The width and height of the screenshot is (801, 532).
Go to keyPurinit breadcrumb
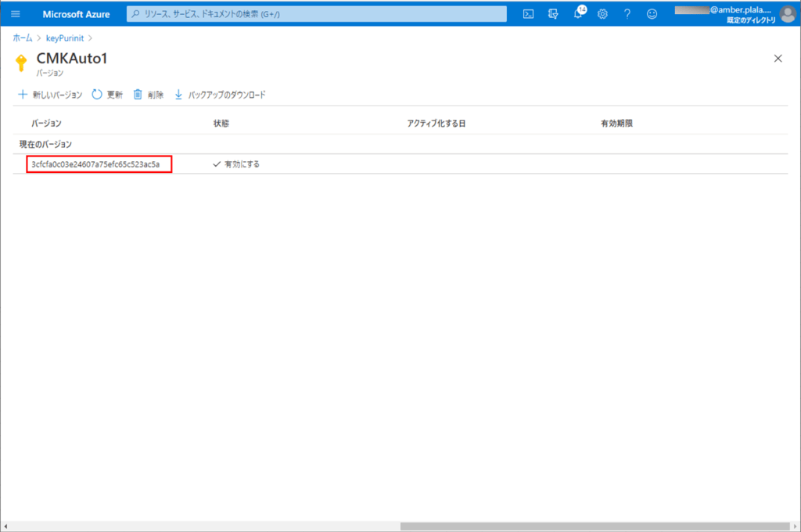(65, 38)
